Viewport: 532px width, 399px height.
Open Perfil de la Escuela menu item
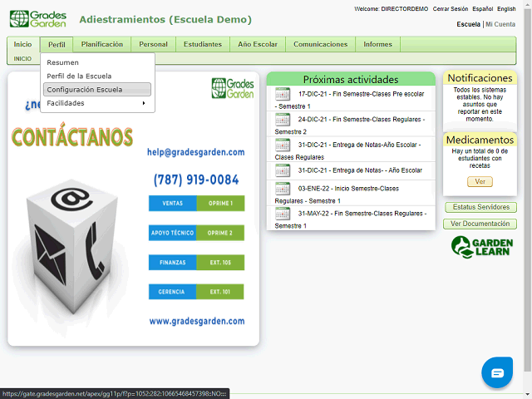click(x=79, y=76)
